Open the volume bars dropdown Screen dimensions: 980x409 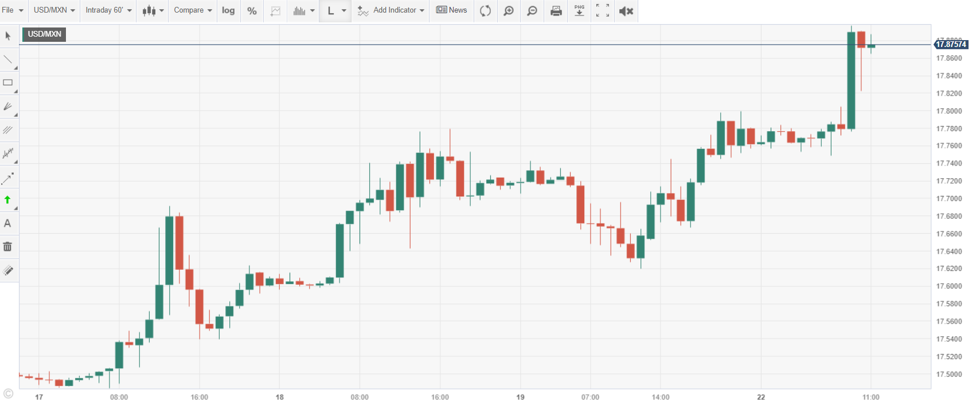(304, 11)
